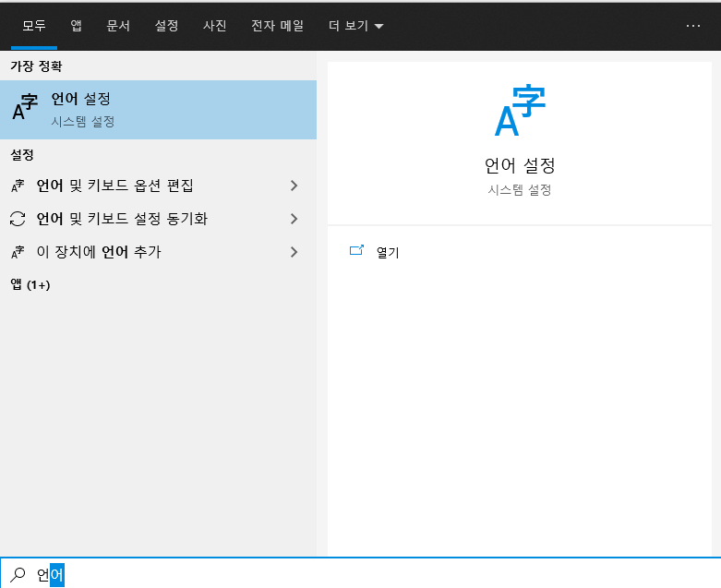This screenshot has height=588, width=721.
Task: Click the 열기 link in preview pane
Action: click(388, 252)
